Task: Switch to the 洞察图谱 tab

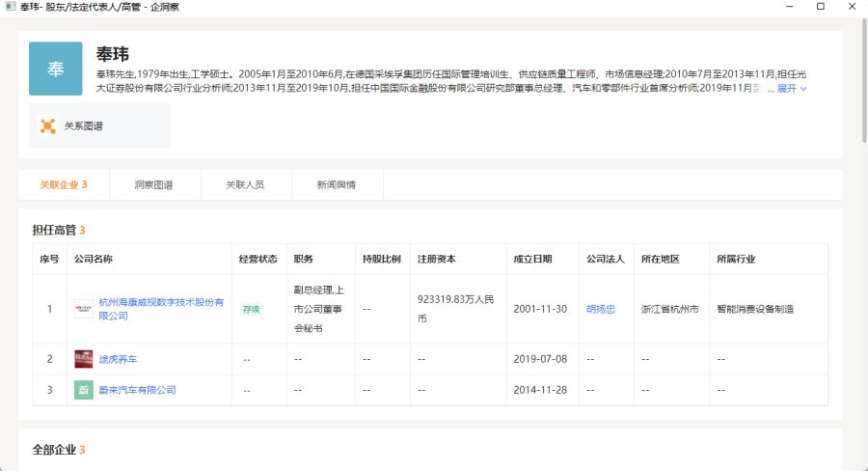Action: (x=154, y=184)
